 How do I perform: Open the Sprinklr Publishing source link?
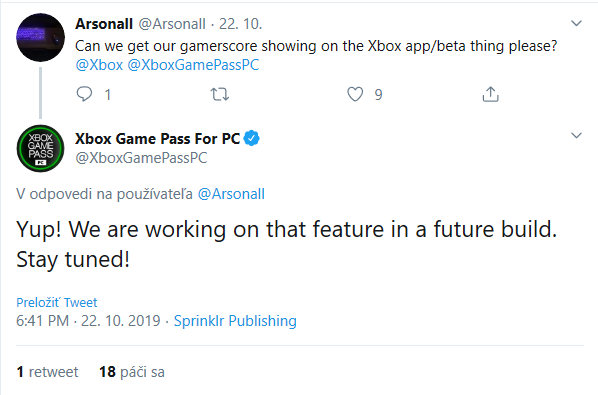tap(235, 321)
